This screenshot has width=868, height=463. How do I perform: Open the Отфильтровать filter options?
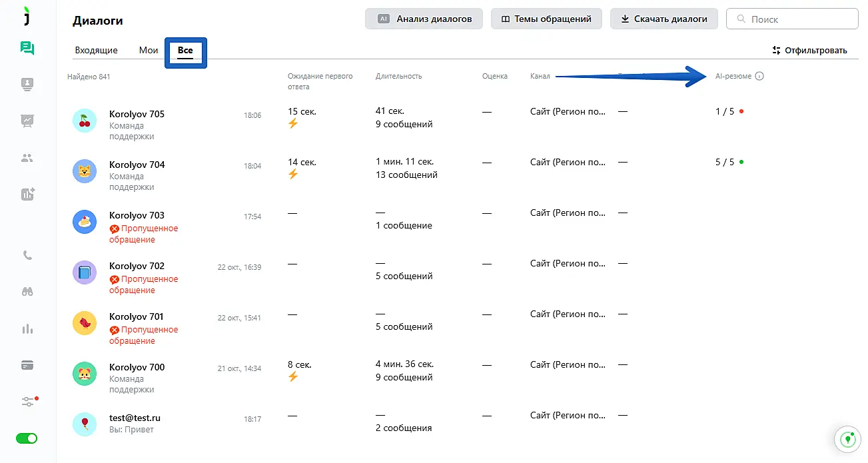click(809, 50)
